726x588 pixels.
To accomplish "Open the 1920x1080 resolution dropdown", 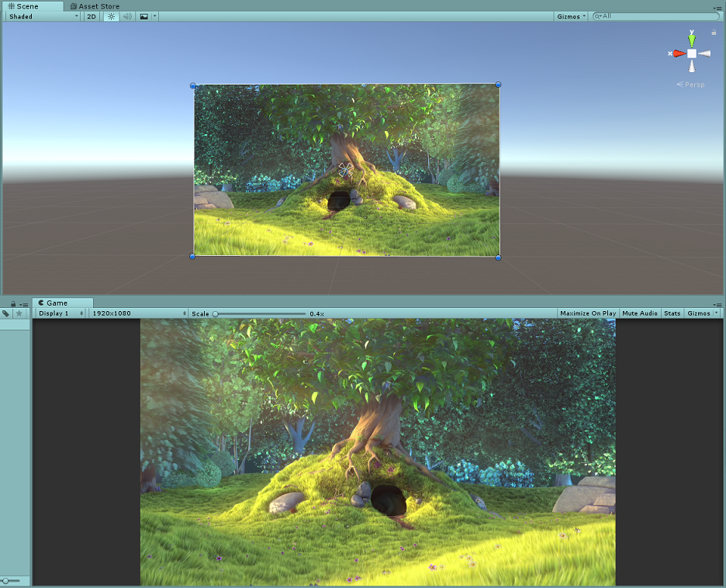I will 138,313.
